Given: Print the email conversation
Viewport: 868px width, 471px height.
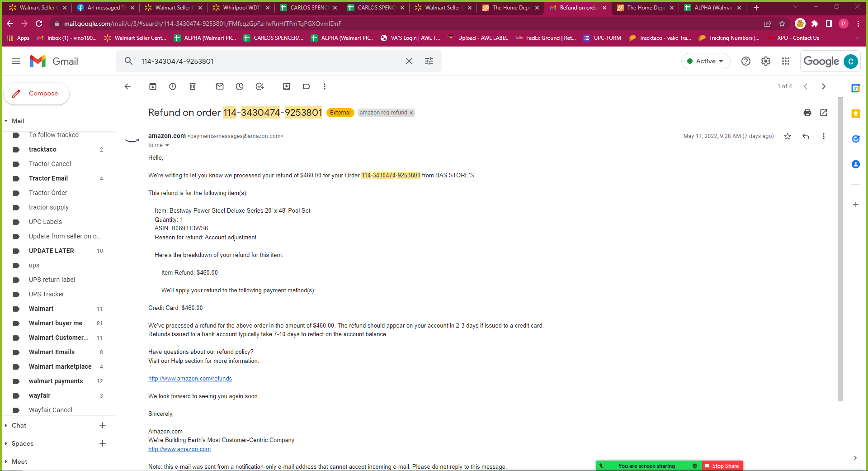Looking at the screenshot, I should tap(807, 113).
